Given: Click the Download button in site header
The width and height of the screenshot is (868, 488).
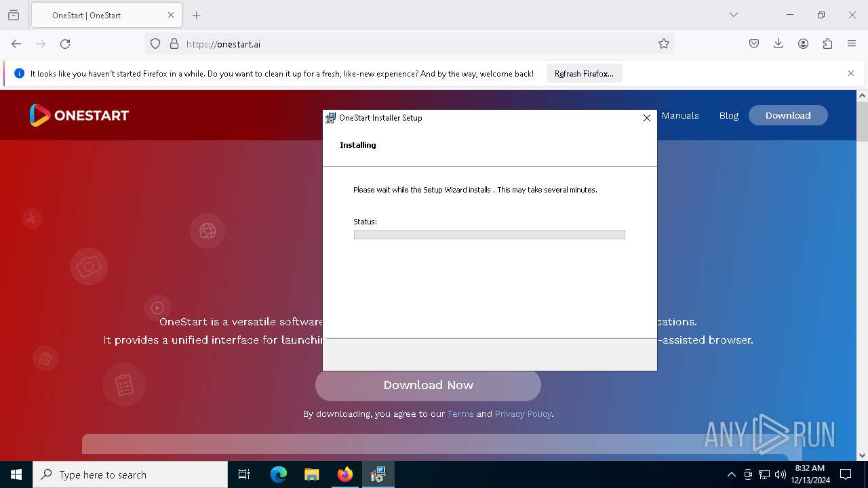Looking at the screenshot, I should 788,115.
